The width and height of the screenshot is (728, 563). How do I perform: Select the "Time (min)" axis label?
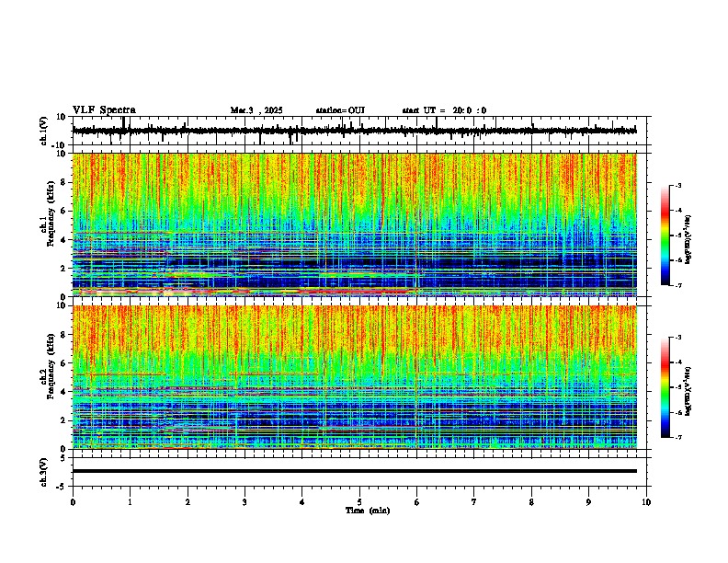(368, 511)
